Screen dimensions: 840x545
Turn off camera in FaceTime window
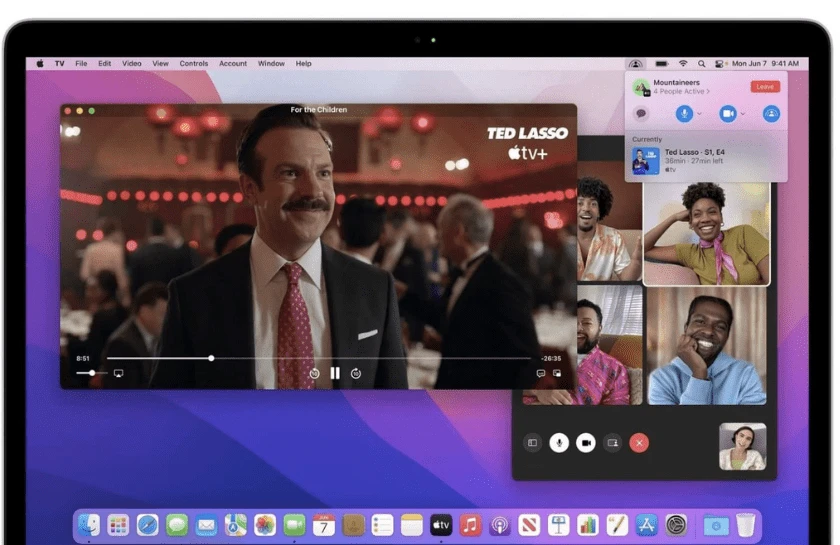pyautogui.click(x=586, y=443)
